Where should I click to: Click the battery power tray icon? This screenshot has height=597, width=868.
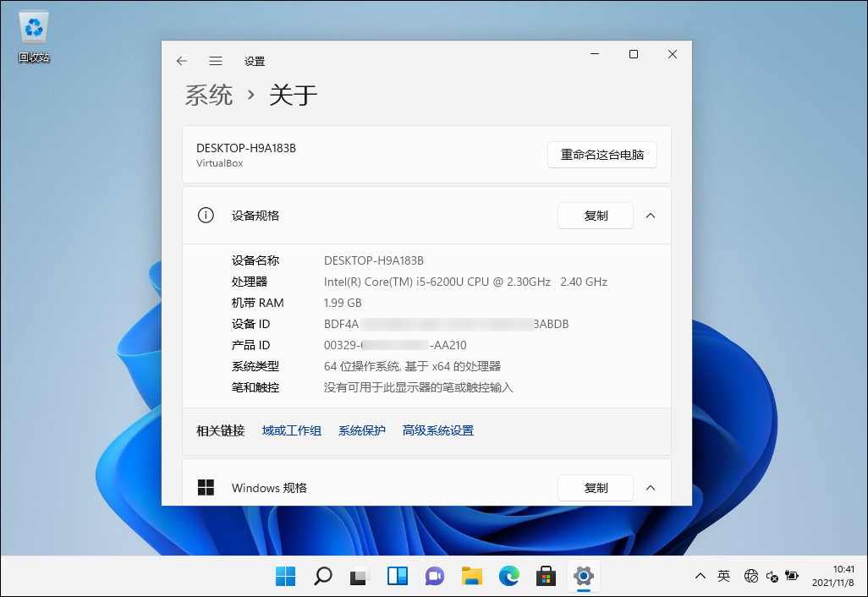[x=792, y=576]
